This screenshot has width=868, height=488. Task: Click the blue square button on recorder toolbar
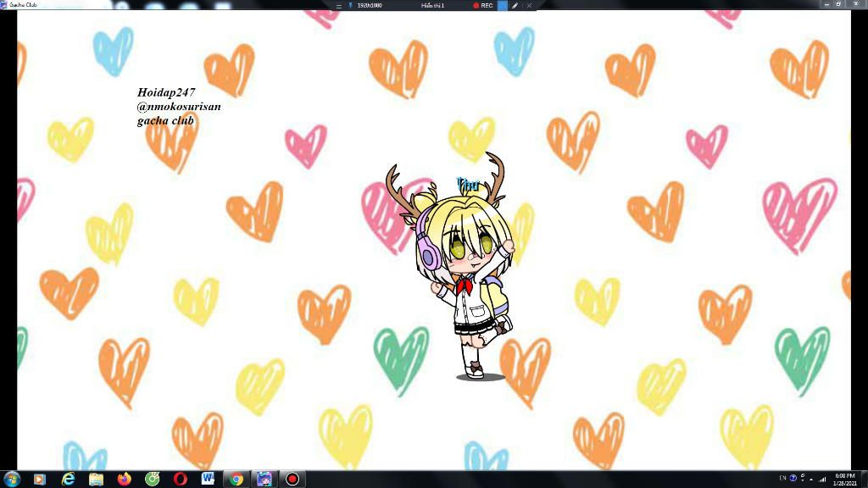(502, 6)
